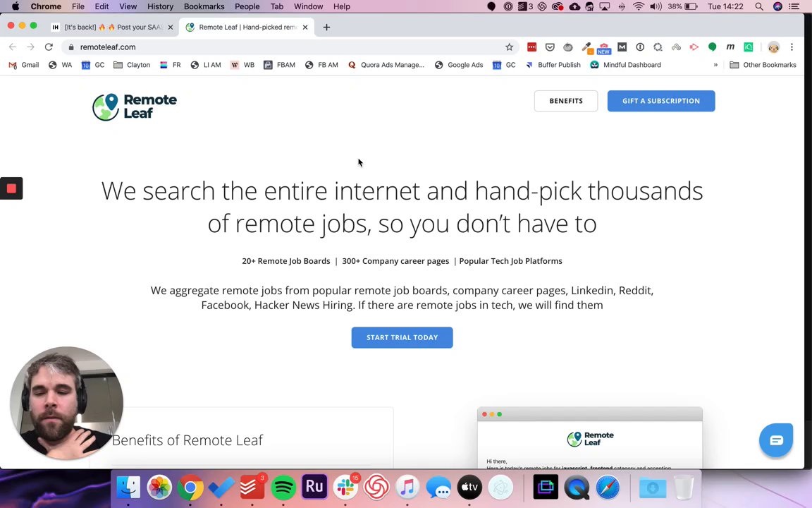Open the green square search extension
Viewport: 812px width, 508px height.
tap(749, 47)
